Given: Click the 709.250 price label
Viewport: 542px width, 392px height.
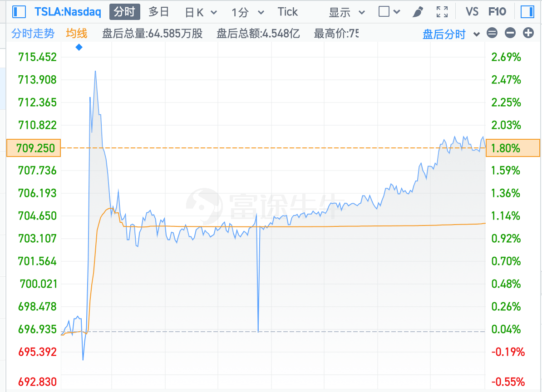Looking at the screenshot, I should (x=34, y=148).
